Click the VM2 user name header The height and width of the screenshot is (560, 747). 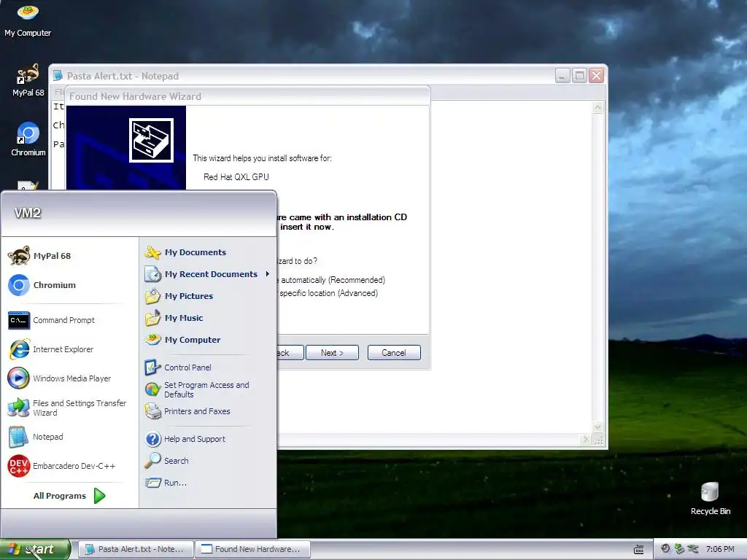(x=28, y=213)
